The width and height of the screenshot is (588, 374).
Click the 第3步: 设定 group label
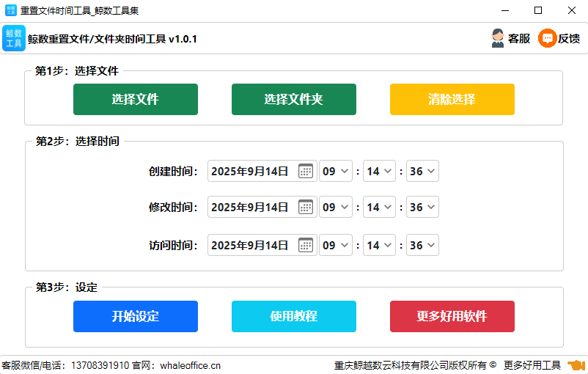[67, 287]
